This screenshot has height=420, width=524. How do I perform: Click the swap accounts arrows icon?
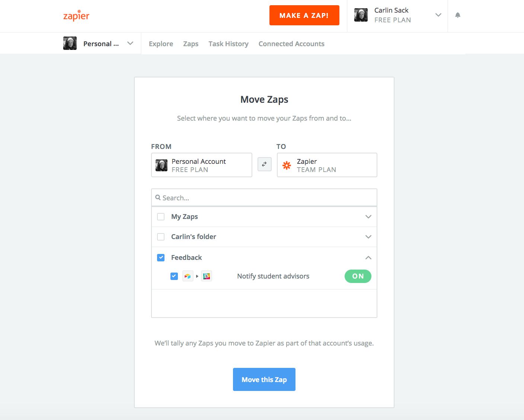click(264, 164)
